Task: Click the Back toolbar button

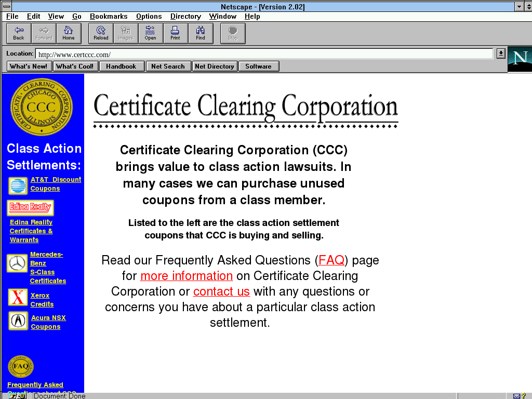Action: pos(19,33)
